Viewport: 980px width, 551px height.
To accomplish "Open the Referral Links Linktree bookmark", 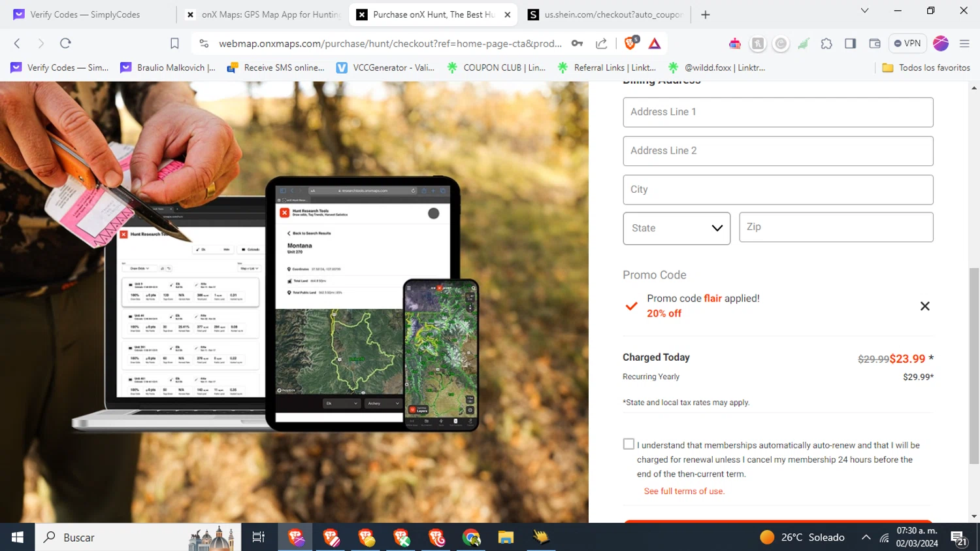I will [x=606, y=67].
